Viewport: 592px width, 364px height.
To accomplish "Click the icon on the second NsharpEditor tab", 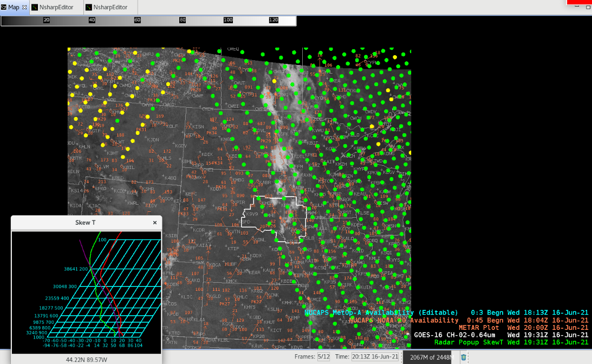I will point(89,7).
